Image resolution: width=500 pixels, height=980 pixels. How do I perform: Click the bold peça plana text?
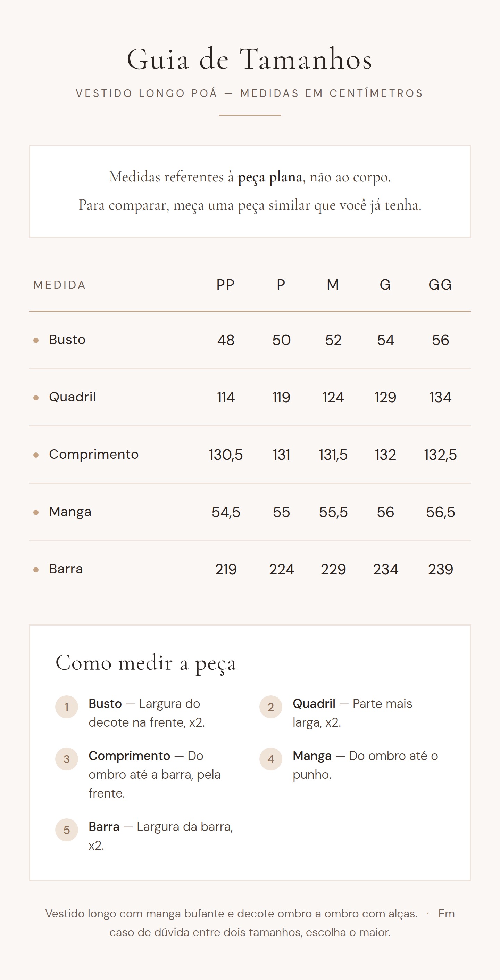point(270,177)
